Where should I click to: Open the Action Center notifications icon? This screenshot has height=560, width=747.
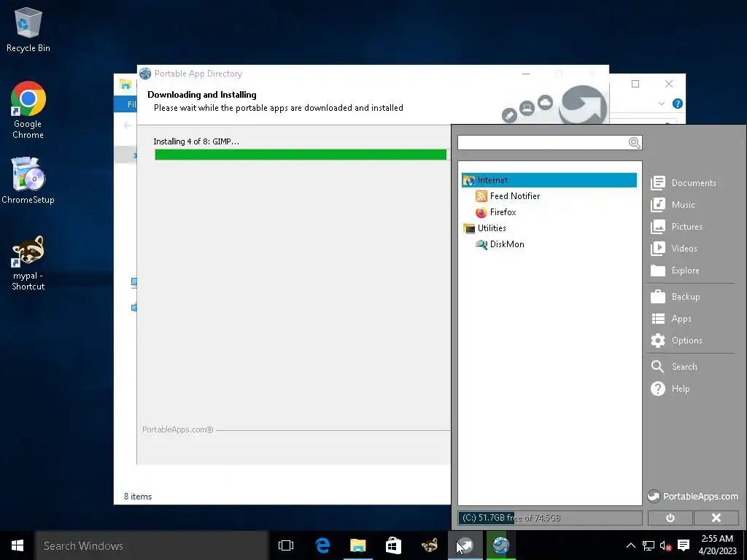coord(684,545)
